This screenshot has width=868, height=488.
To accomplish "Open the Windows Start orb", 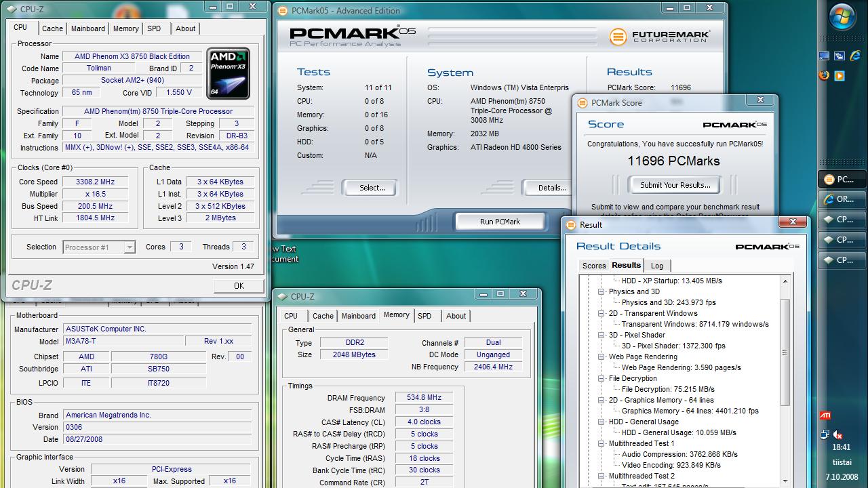I will 842,18.
